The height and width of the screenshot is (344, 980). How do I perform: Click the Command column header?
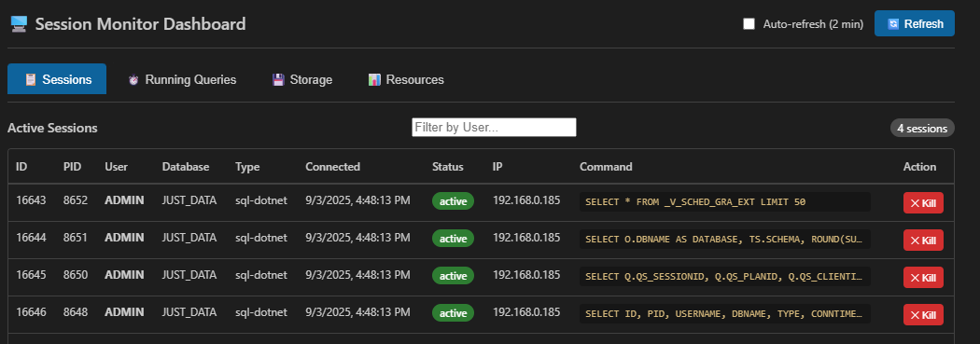coord(606,167)
